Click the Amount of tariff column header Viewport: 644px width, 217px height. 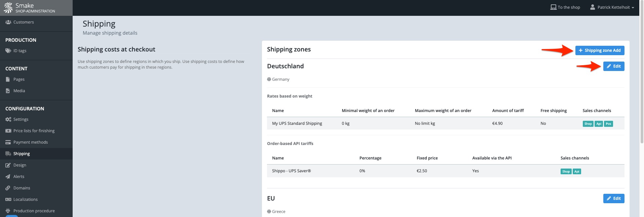(508, 111)
